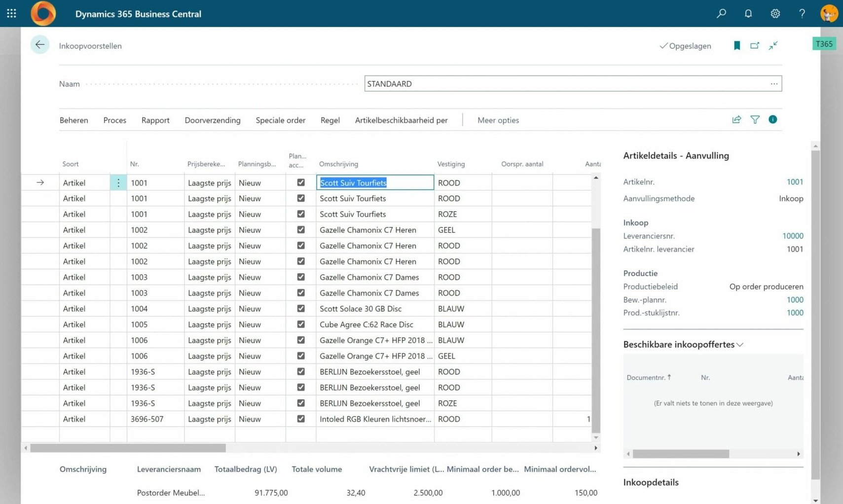Open the Proces menu
Image resolution: width=843 pixels, height=504 pixels.
115,120
